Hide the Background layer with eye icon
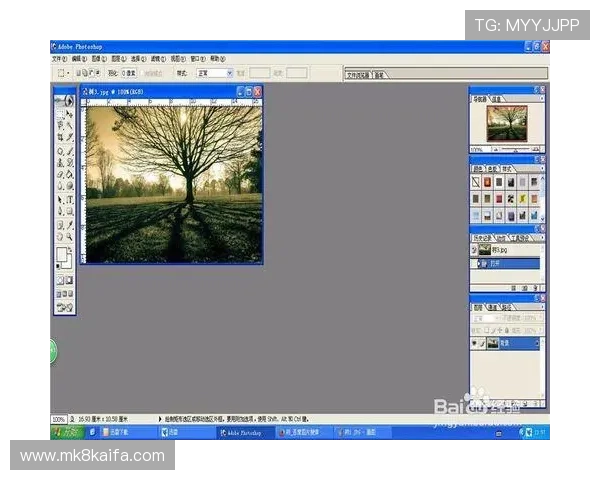Image resolution: width=600 pixels, height=480 pixels. (x=476, y=341)
